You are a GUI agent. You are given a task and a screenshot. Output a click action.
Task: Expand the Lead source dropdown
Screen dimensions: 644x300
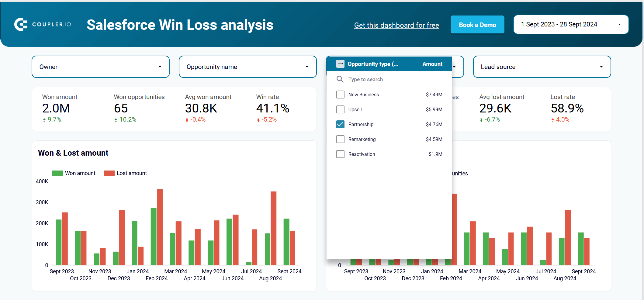click(542, 67)
